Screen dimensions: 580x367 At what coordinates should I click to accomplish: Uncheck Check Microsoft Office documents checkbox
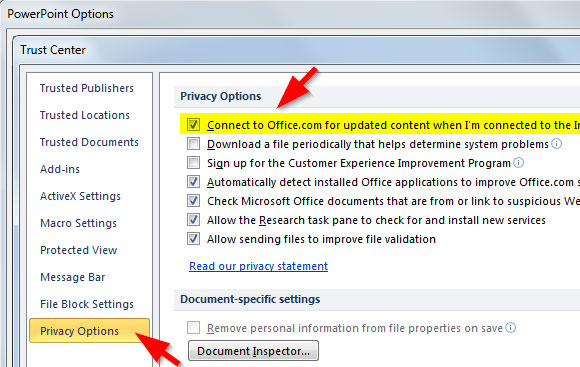pos(193,201)
